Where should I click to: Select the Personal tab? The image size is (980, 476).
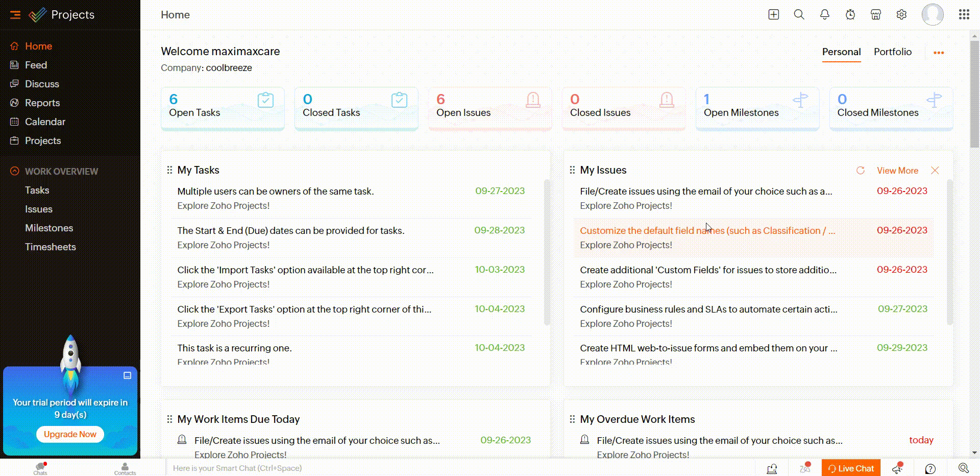841,52
